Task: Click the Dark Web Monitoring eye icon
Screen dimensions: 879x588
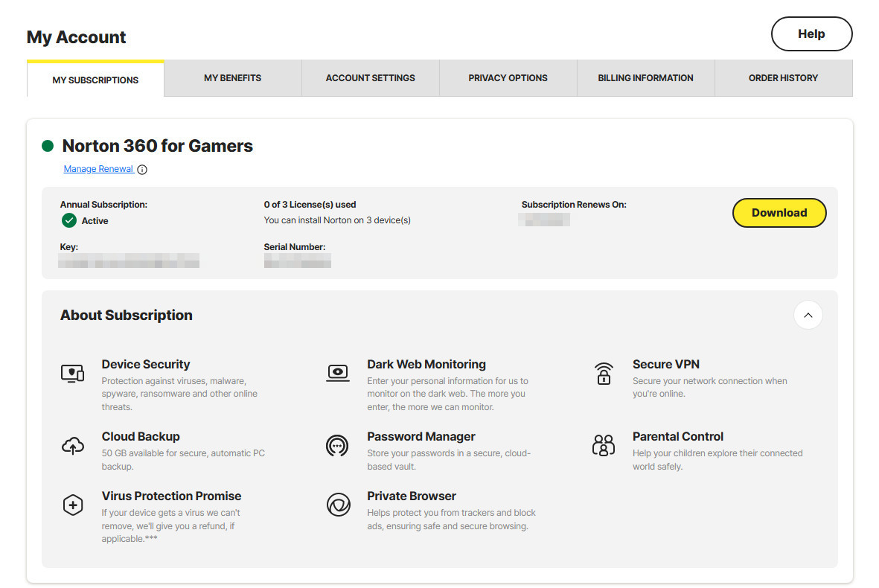Action: 338,373
